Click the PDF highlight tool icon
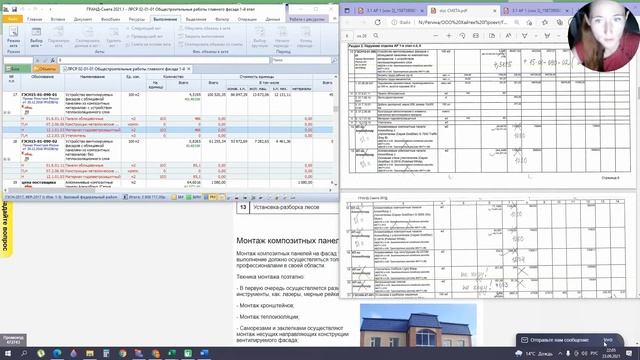Image resolution: width=640 pixels, height=360 pixels. [547, 36]
